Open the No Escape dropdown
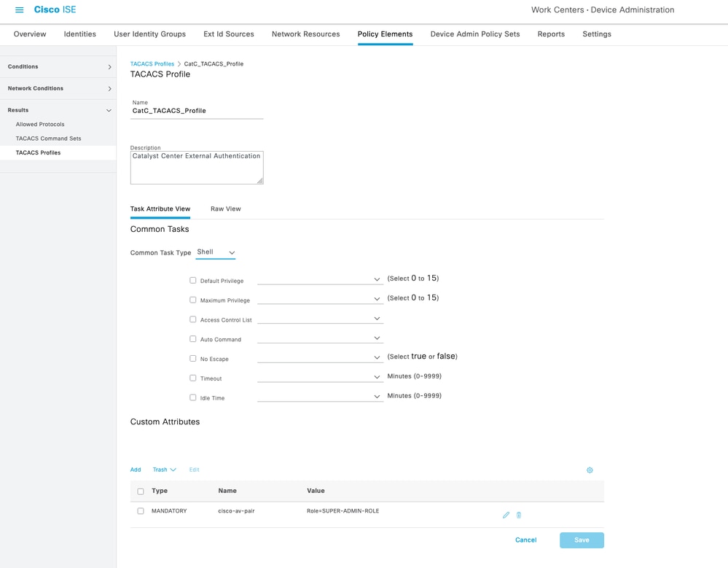This screenshot has width=728, height=568. point(320,357)
